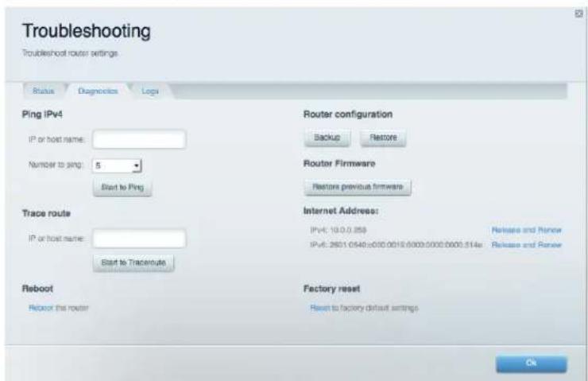588x381 pixels.
Task: Select the IPv6 address text
Action: point(396,245)
